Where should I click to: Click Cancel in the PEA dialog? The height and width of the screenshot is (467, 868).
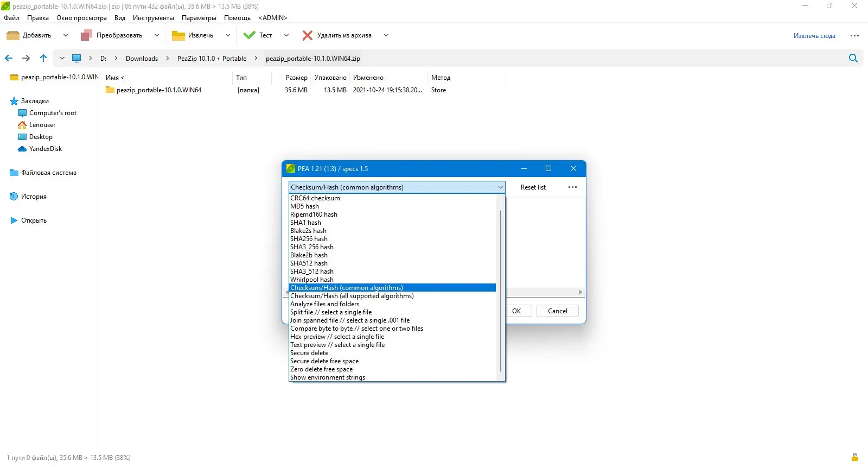[558, 311]
